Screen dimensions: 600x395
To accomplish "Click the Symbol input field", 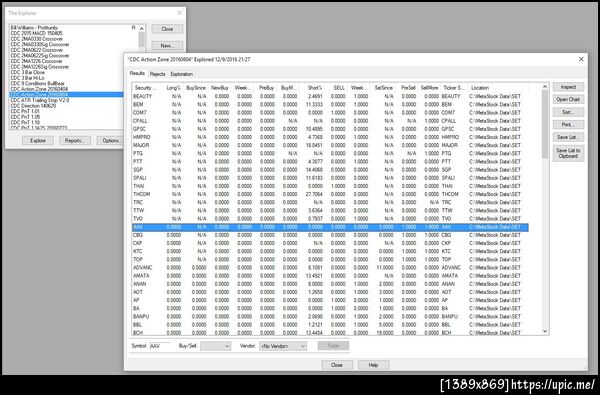I will point(161,346).
